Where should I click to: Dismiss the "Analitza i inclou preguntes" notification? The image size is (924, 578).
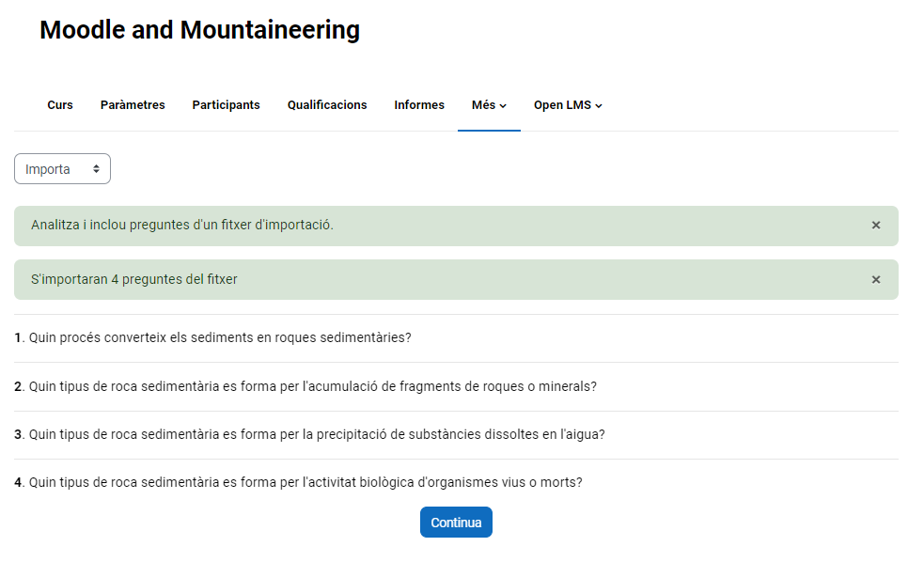tap(876, 226)
